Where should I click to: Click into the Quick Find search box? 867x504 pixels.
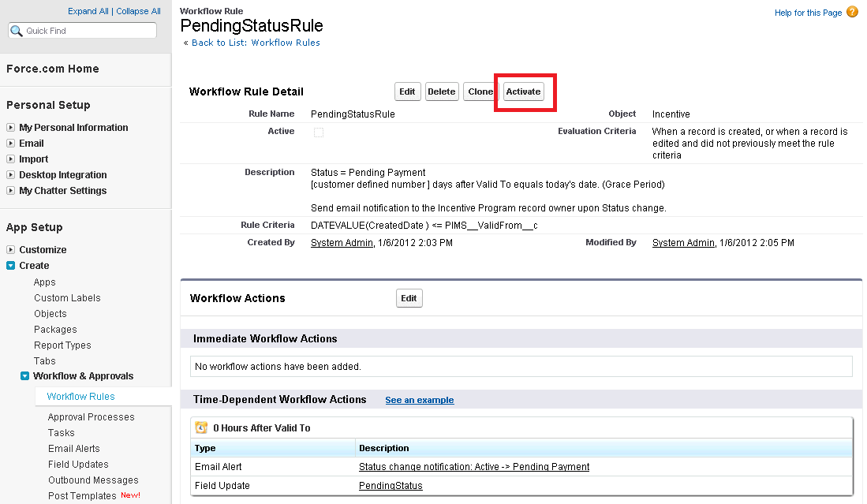tap(88, 31)
